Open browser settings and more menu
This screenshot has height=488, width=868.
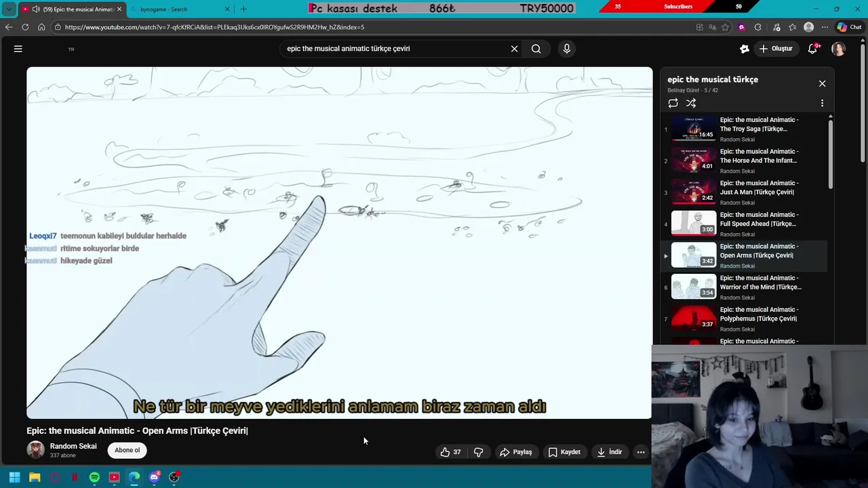(825, 27)
